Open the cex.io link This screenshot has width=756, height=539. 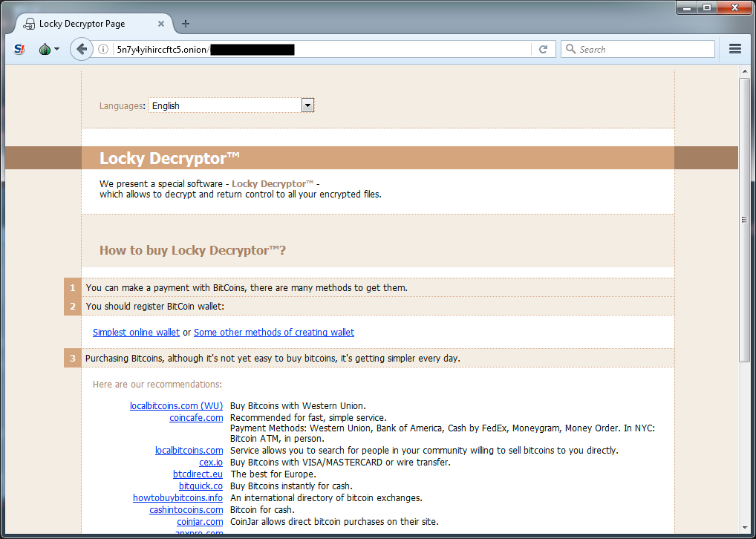coord(210,463)
